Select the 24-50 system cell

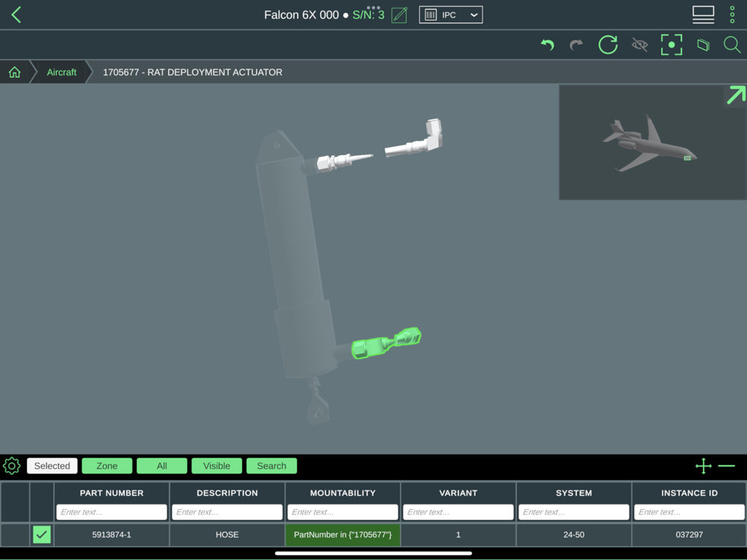574,535
